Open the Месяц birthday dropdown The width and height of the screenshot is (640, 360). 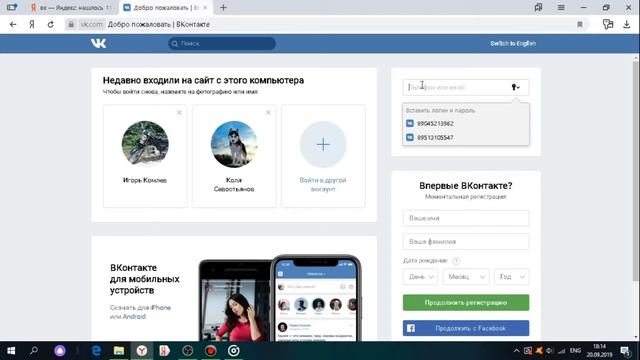466,277
